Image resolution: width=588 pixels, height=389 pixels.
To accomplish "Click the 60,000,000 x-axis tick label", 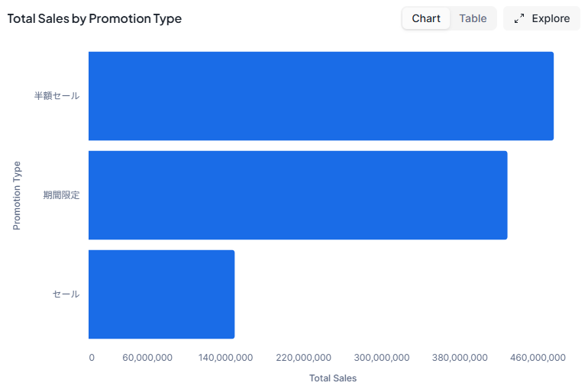I will pyautogui.click(x=147, y=358).
